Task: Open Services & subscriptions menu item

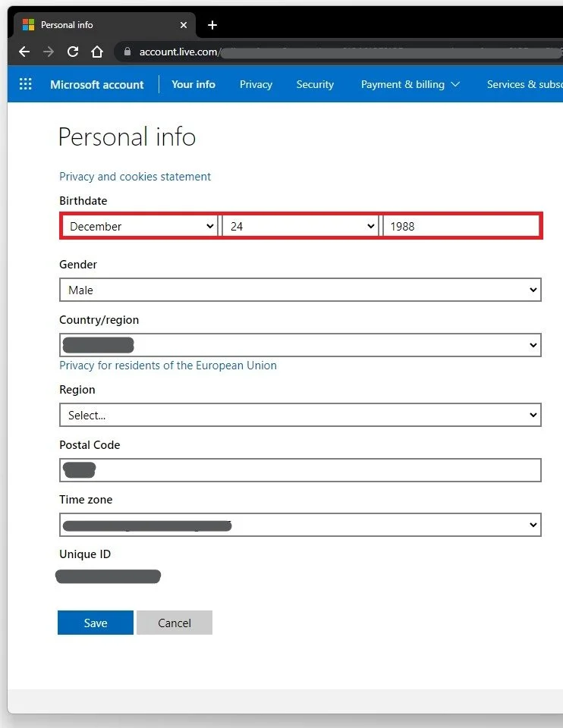Action: [524, 84]
